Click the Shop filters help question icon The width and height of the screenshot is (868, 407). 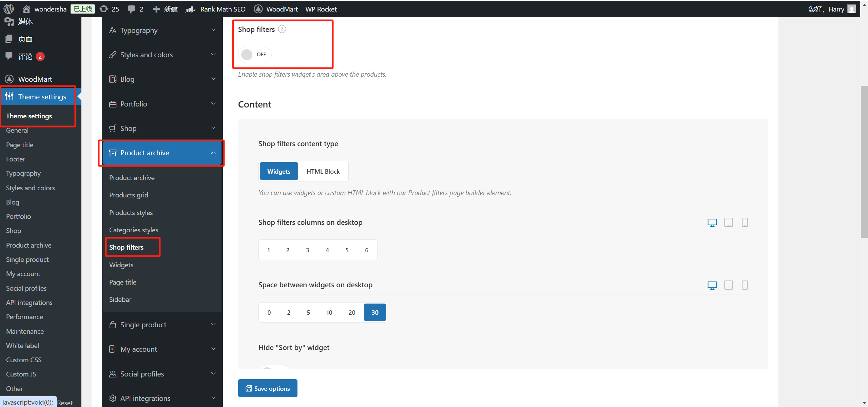282,29
